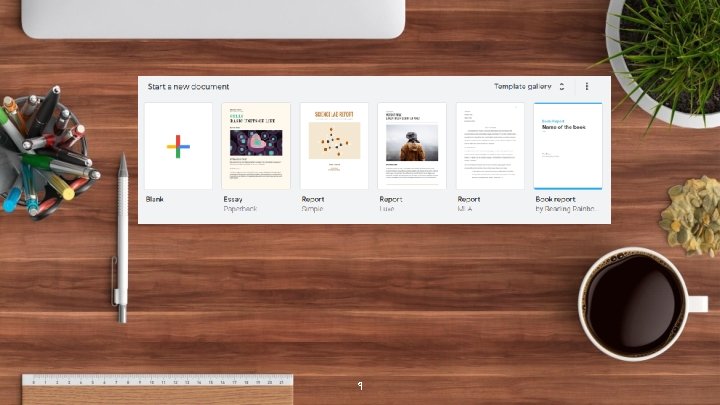This screenshot has width=720, height=405.
Task: Click the 'Essay' template label
Action: click(233, 199)
